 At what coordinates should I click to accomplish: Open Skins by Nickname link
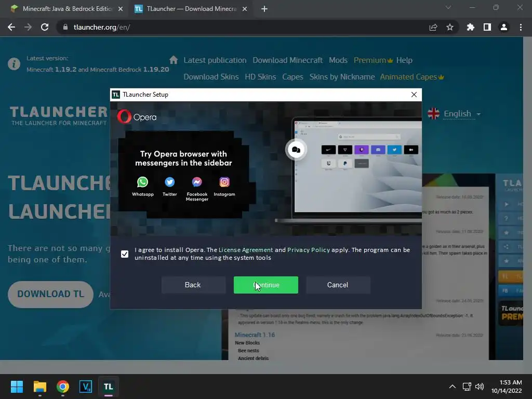342,77
